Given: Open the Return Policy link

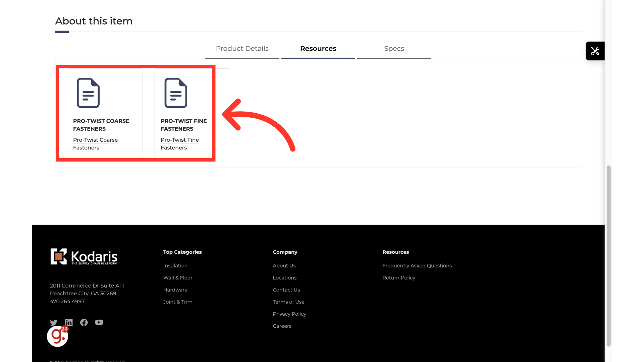Looking at the screenshot, I should 399,278.
